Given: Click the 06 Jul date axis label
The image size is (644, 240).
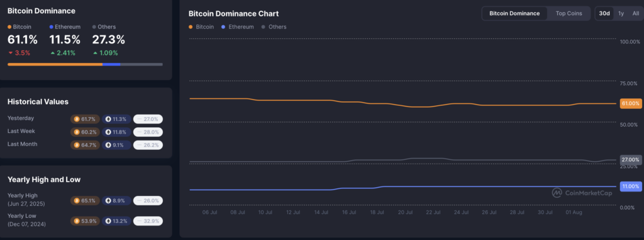Looking at the screenshot, I should [210, 212].
